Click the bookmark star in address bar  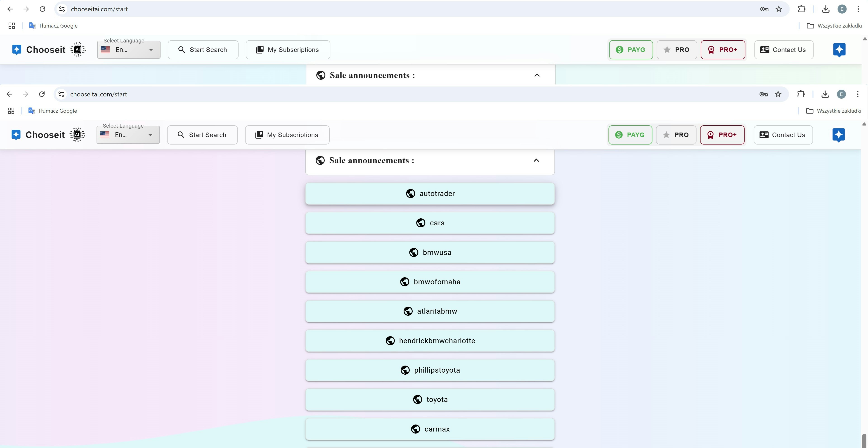tap(778, 94)
